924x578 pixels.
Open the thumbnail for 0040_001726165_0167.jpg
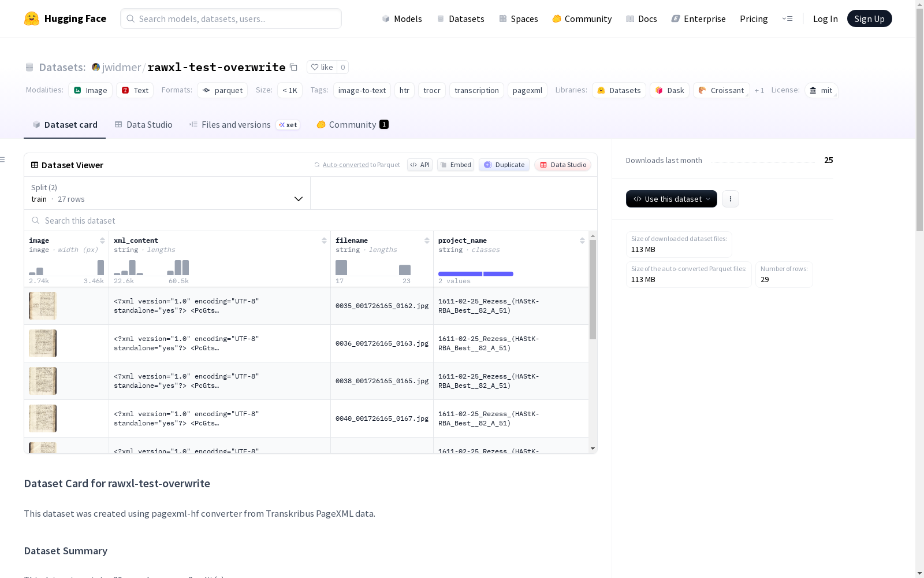[43, 418]
